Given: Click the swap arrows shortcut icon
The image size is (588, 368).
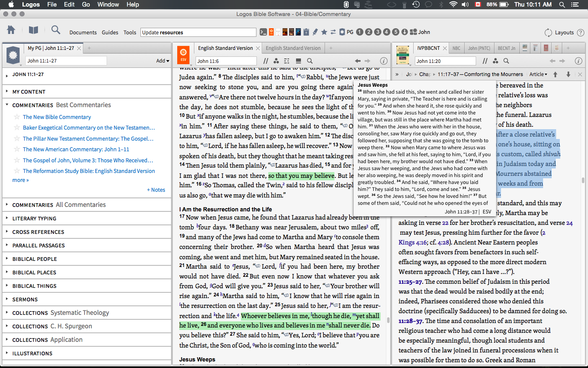Looking at the screenshot, I should [x=333, y=32].
